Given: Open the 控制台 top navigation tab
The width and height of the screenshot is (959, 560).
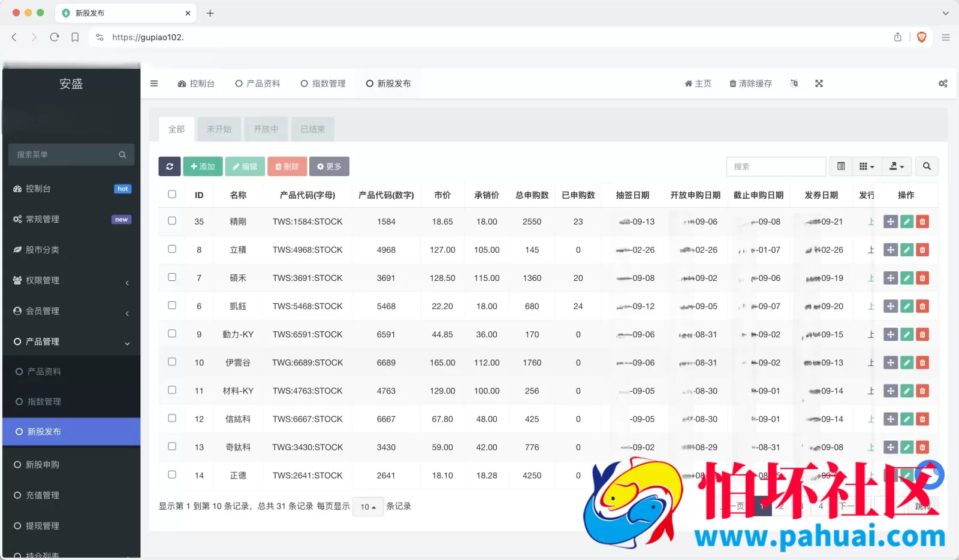Looking at the screenshot, I should click(196, 84).
